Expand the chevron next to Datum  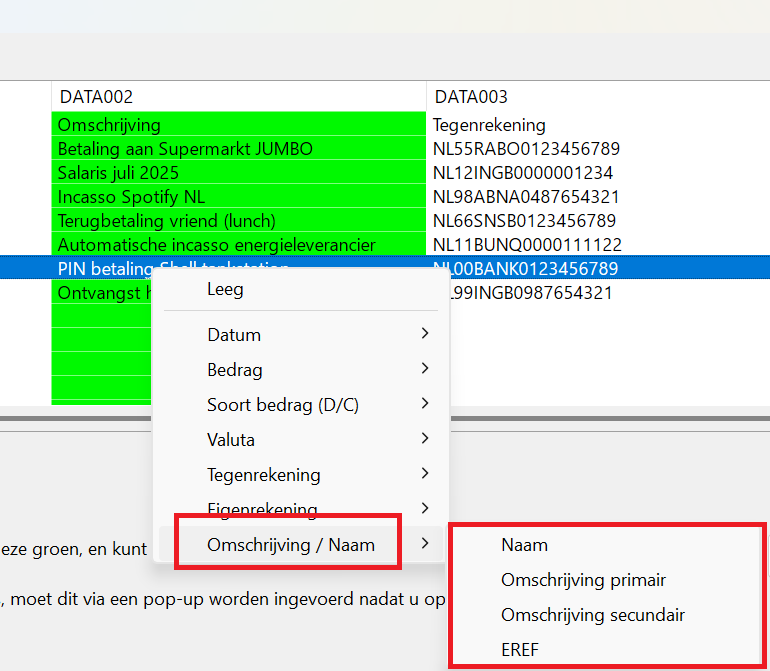coord(425,334)
